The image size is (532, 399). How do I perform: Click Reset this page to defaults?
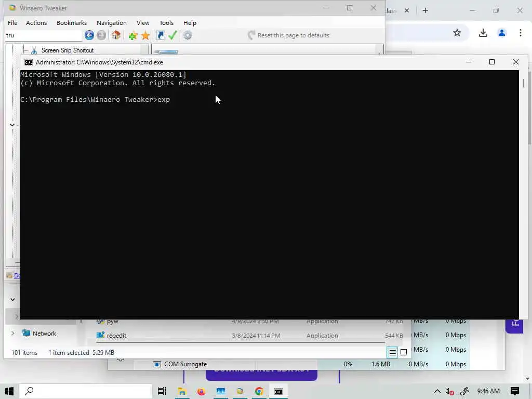(289, 35)
